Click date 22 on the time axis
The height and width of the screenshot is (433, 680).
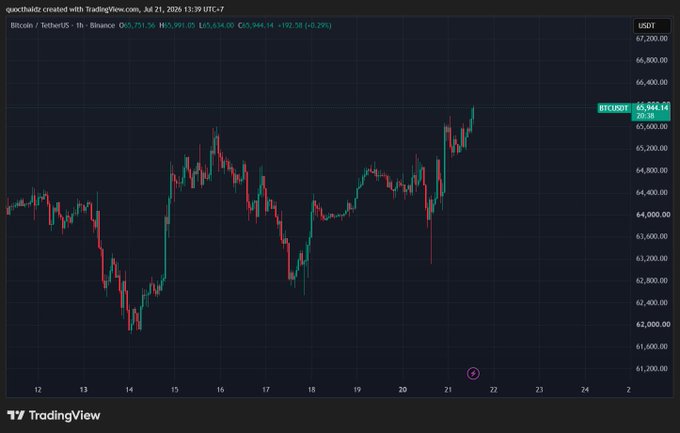494,390
